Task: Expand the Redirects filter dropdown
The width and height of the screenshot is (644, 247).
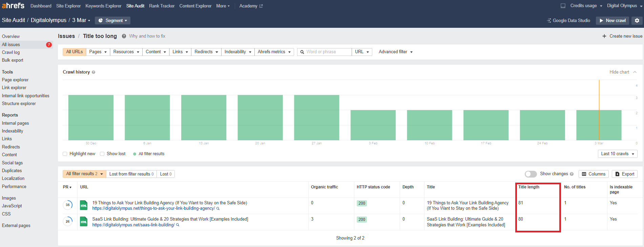Action: (x=206, y=52)
